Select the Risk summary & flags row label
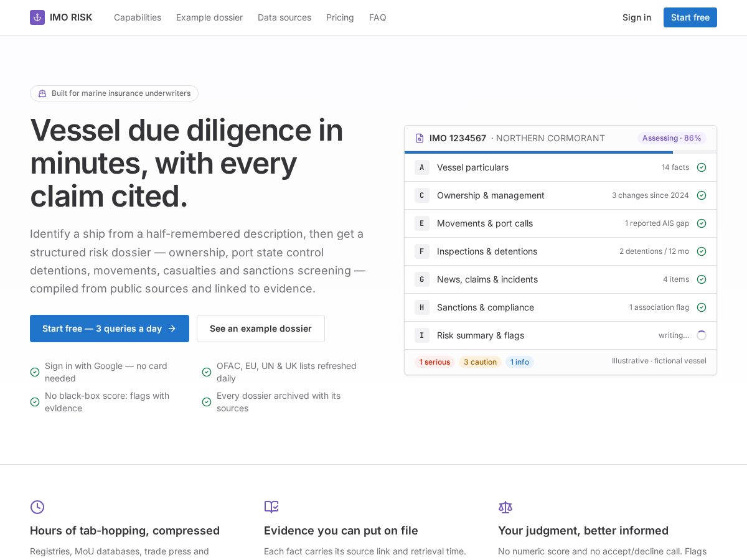The width and height of the screenshot is (747, 560). click(x=481, y=335)
